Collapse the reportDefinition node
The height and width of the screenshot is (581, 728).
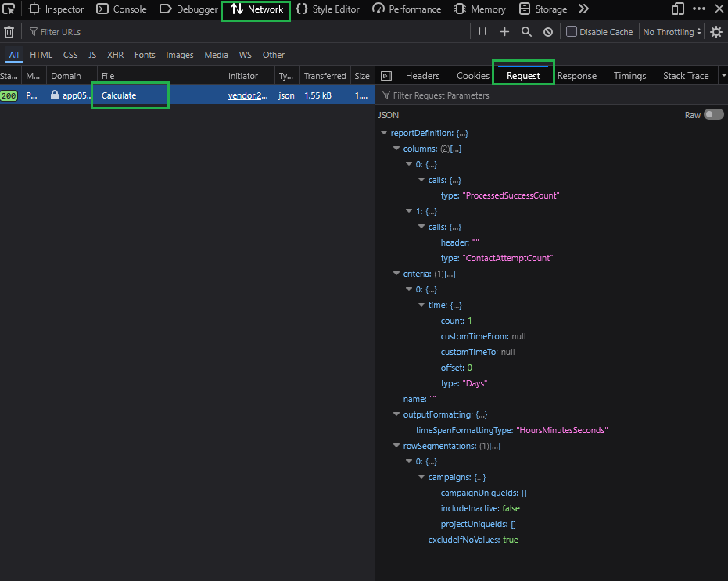(384, 133)
